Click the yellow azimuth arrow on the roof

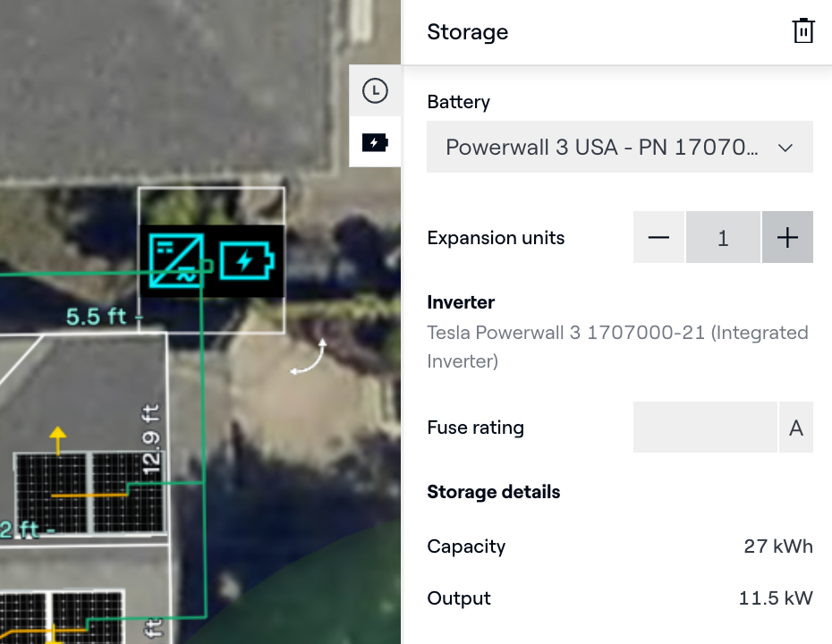click(x=57, y=440)
